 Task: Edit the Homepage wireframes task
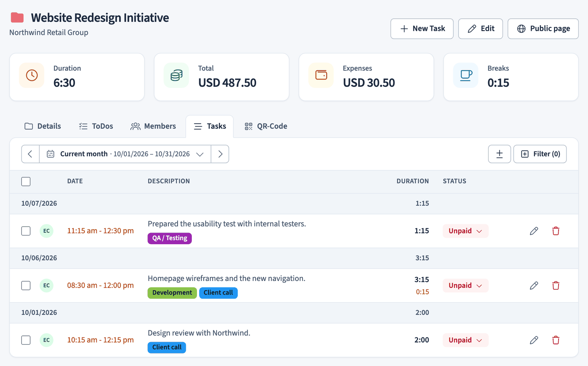click(534, 285)
